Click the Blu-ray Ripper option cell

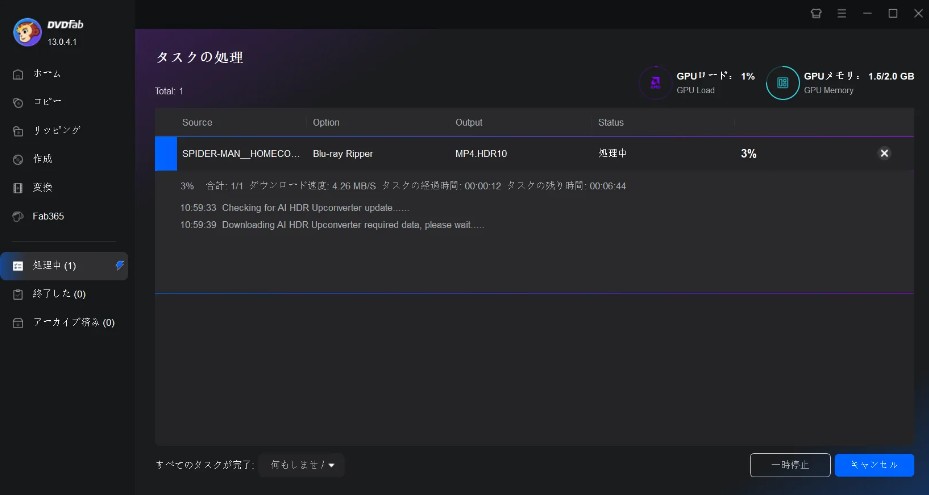[x=342, y=154]
